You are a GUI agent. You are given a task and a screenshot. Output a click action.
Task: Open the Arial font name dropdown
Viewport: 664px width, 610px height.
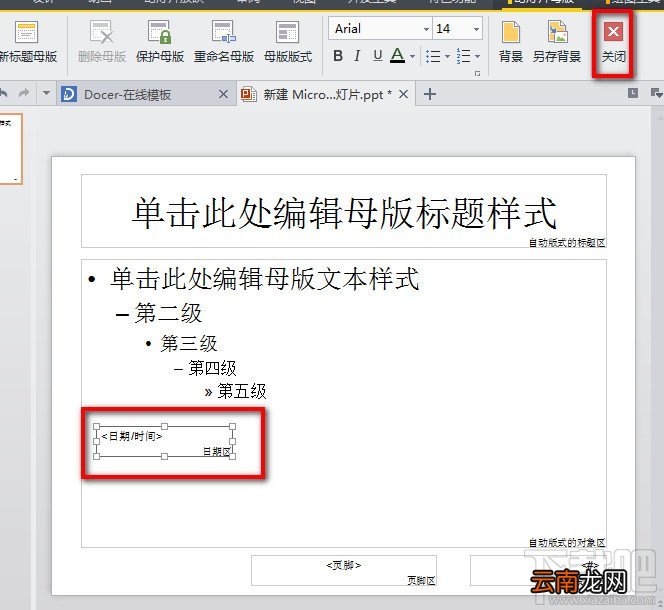coord(426,29)
